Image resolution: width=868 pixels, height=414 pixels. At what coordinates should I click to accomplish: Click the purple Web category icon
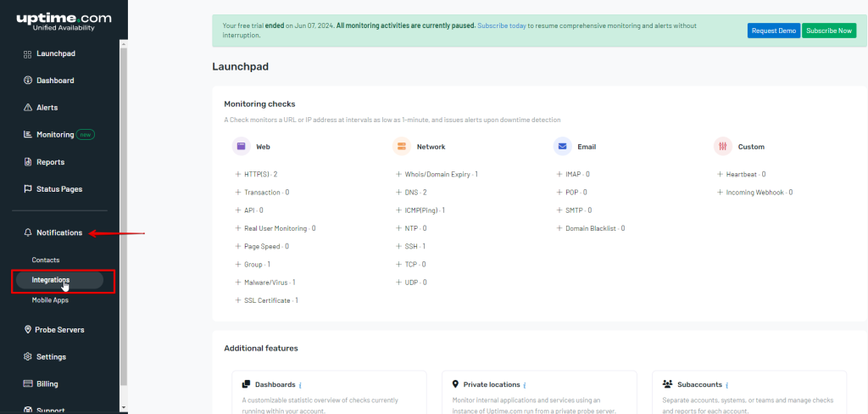(x=242, y=147)
